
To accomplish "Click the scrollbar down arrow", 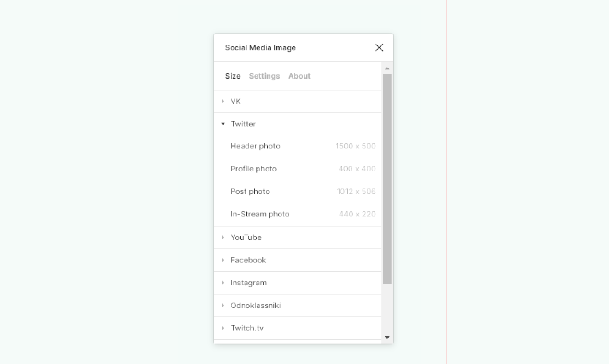I will (x=387, y=337).
